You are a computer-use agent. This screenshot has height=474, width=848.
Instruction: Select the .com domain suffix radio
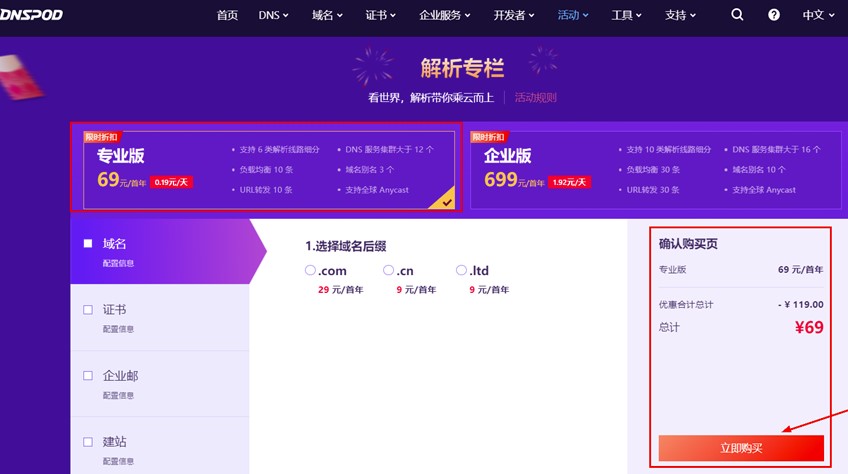tap(310, 269)
